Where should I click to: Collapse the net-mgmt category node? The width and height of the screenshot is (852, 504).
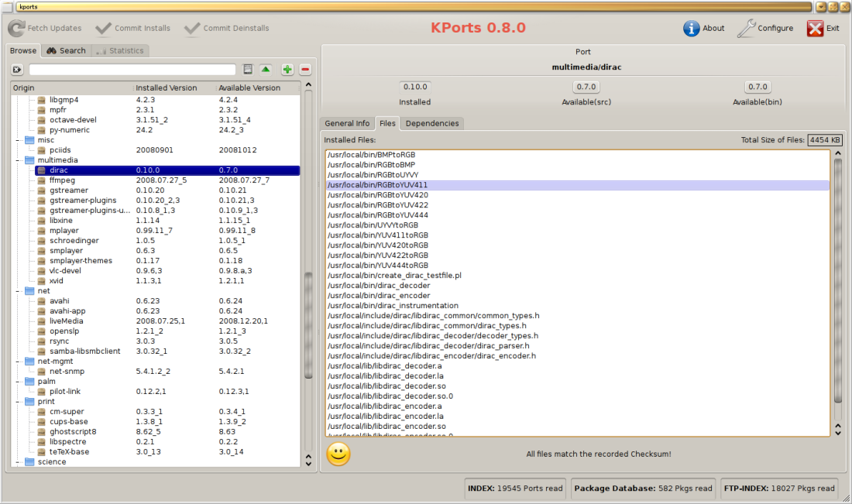tap(18, 362)
